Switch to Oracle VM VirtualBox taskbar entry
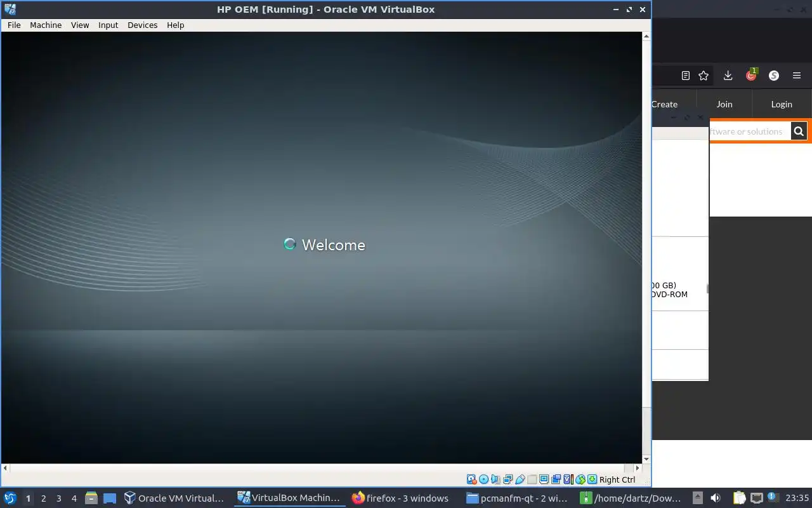This screenshot has height=508, width=812. [174, 498]
